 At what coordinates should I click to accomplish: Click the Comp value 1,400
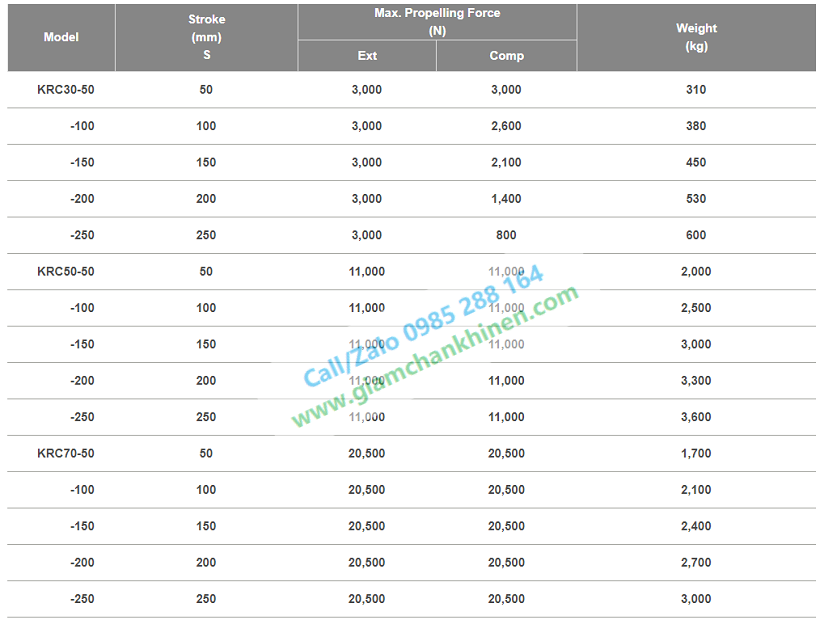pyautogui.click(x=506, y=199)
